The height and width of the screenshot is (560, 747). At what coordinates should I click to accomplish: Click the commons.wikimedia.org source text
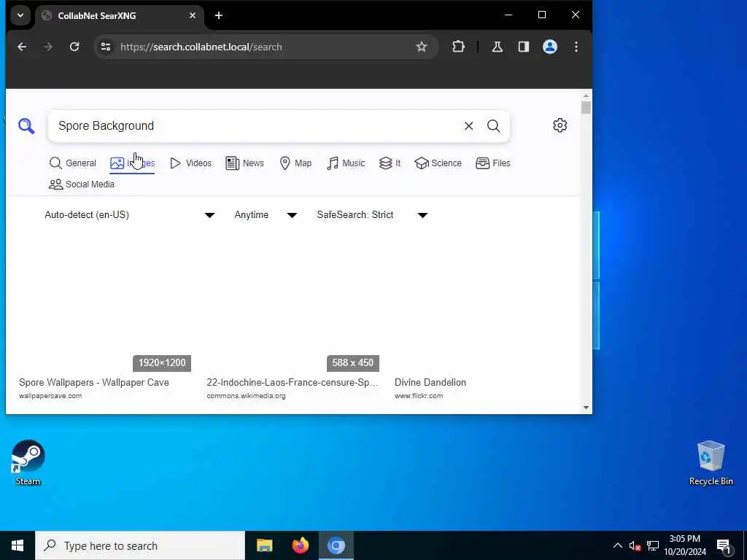246,396
